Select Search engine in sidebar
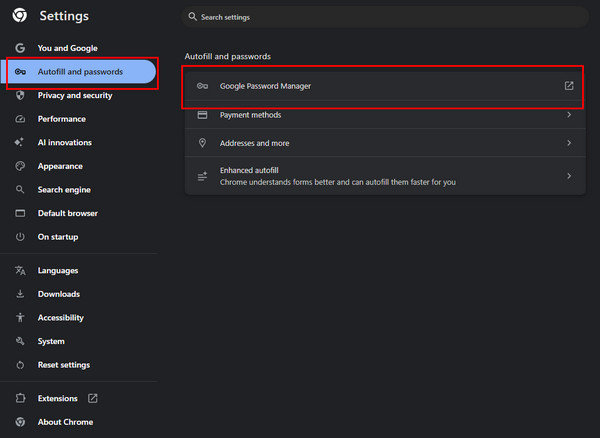 tap(64, 190)
